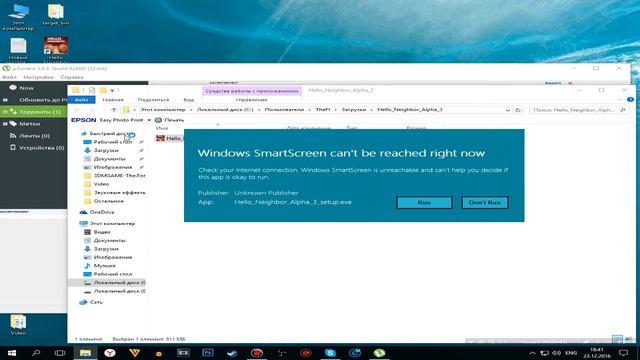Select Видео under Этот компьютер
The image size is (640, 360).
click(97, 232)
